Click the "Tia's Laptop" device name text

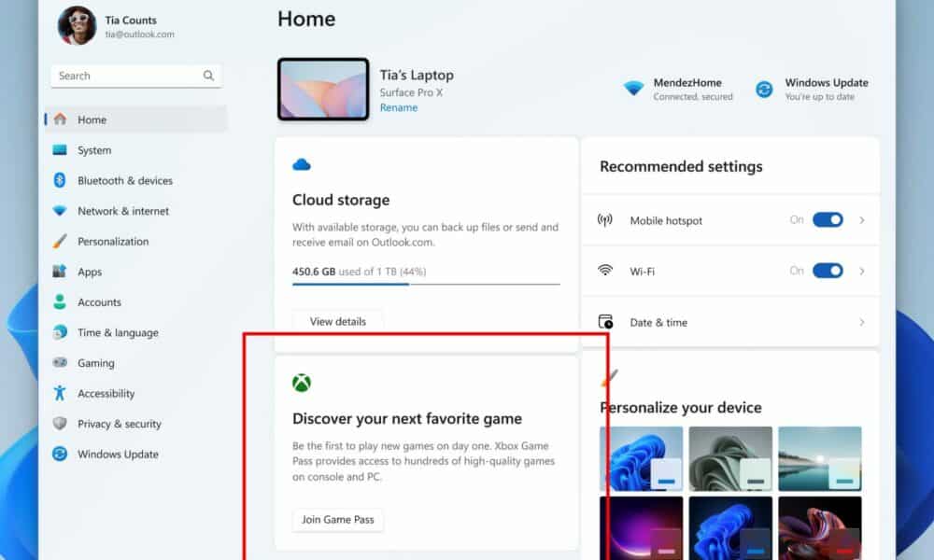(417, 75)
